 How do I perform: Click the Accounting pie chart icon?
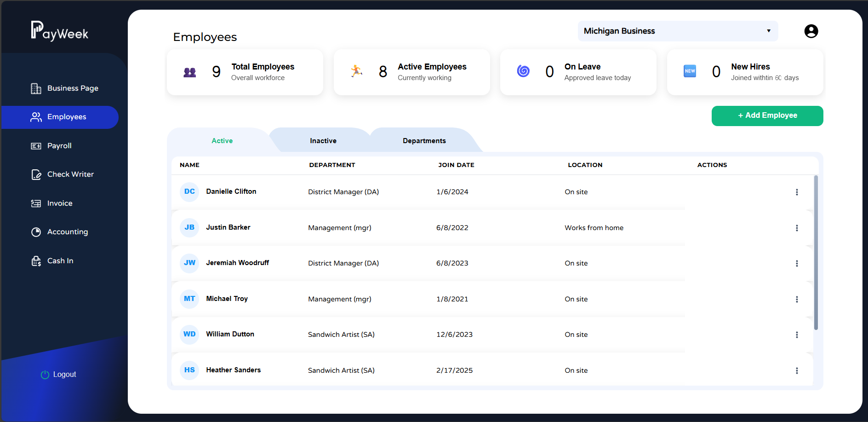pos(36,232)
